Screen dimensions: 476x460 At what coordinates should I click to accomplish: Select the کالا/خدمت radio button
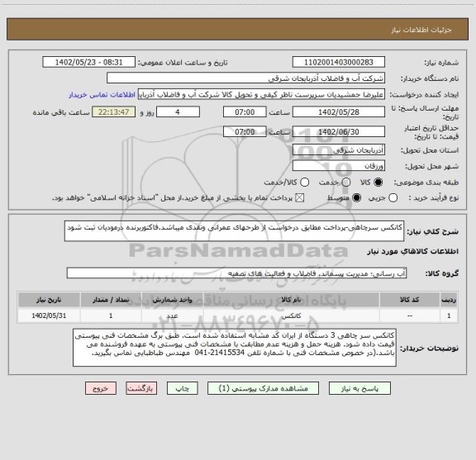304,183
